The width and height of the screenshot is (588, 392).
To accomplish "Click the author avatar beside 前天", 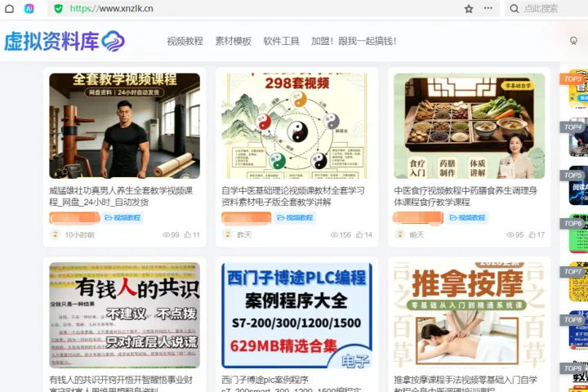I will (399, 234).
